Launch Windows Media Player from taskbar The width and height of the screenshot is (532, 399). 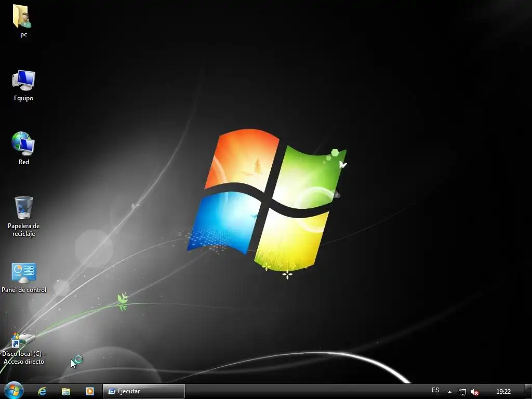(89, 391)
